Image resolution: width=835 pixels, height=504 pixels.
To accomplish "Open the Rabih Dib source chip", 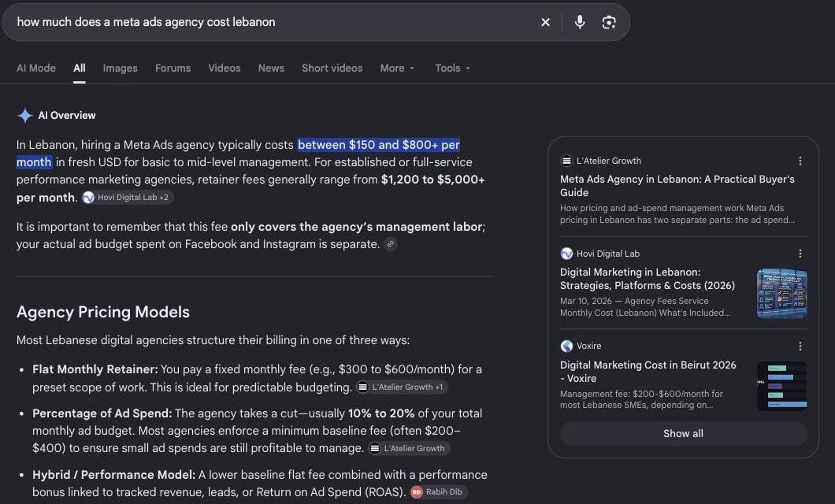I will tap(439, 492).
